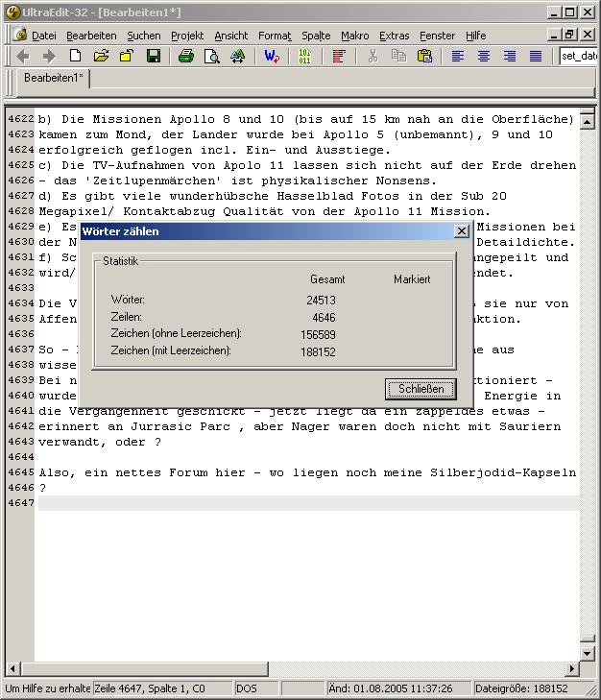Click the Forward arrow toolbar icon
Screen dimensions: 601x700
49,57
